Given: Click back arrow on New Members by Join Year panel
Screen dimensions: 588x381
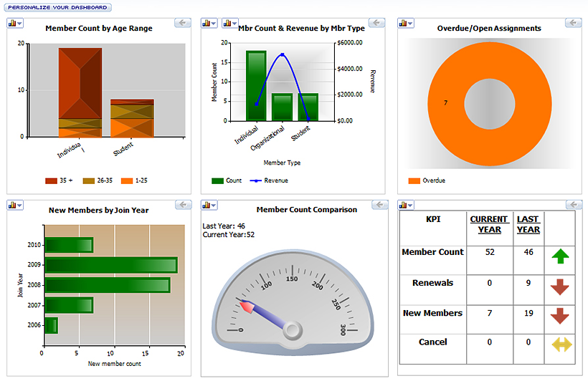Looking at the screenshot, I should click(183, 205).
